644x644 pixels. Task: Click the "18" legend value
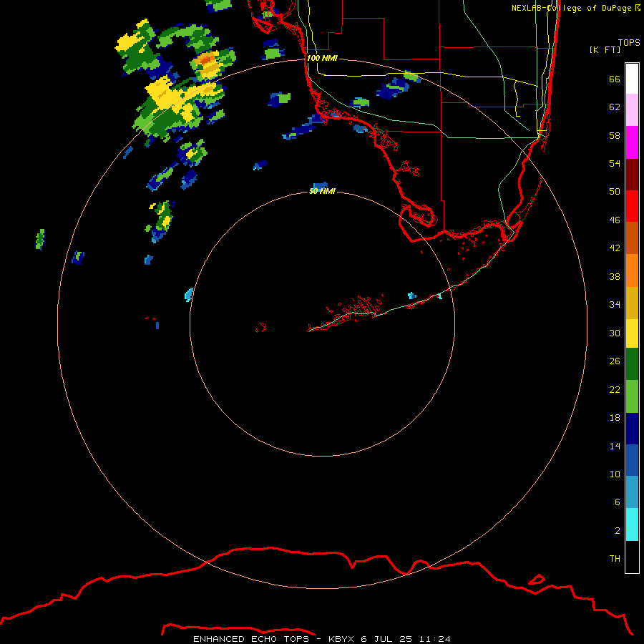click(615, 418)
